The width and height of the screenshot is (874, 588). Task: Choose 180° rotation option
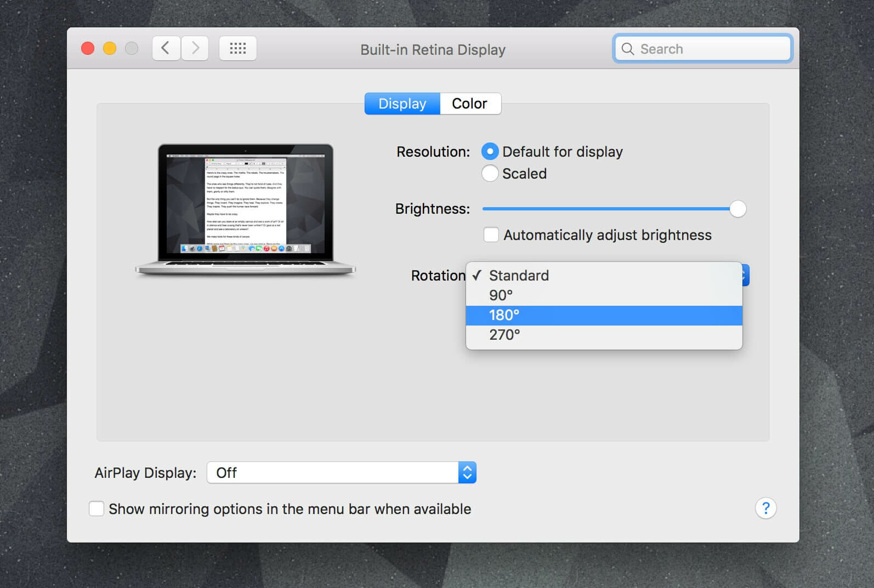pos(604,315)
